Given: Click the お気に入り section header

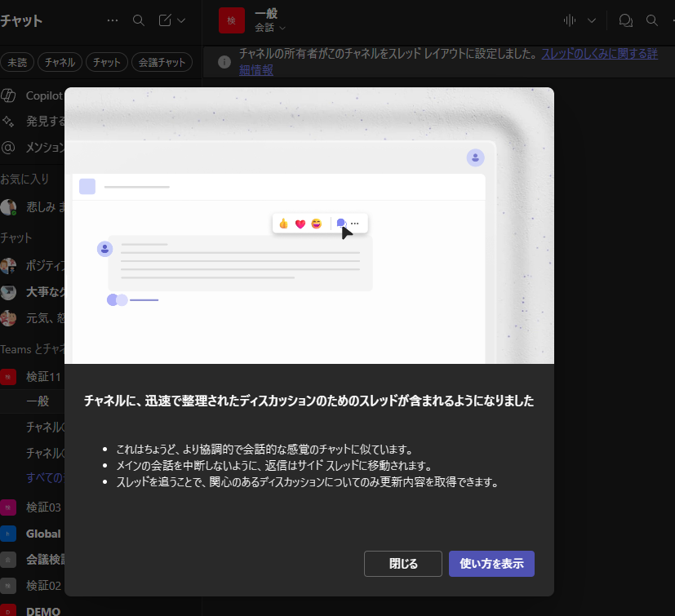Looking at the screenshot, I should pyautogui.click(x=24, y=179).
